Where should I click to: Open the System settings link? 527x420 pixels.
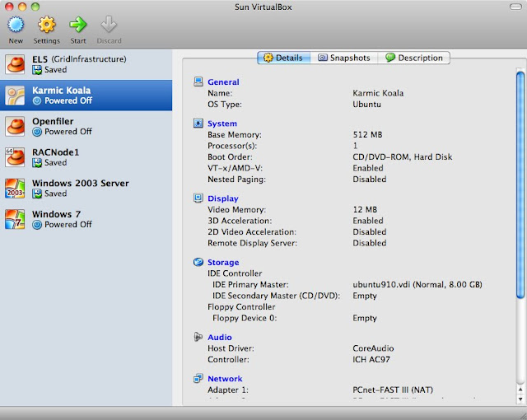click(222, 124)
